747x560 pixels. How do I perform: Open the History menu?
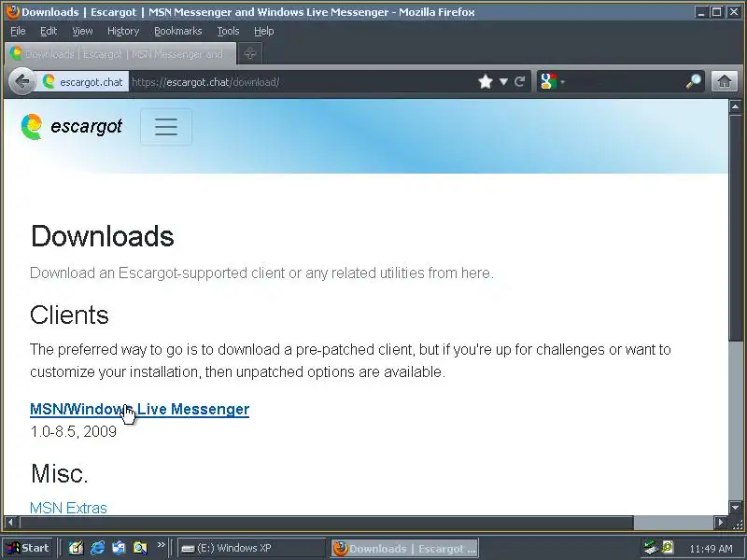tap(123, 31)
